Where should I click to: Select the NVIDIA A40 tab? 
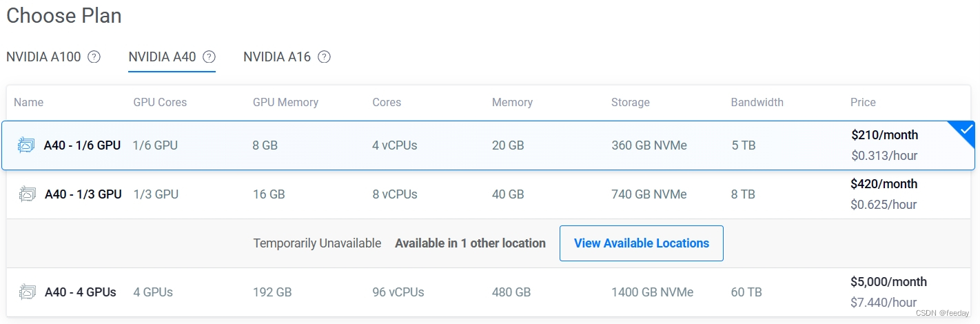[163, 57]
